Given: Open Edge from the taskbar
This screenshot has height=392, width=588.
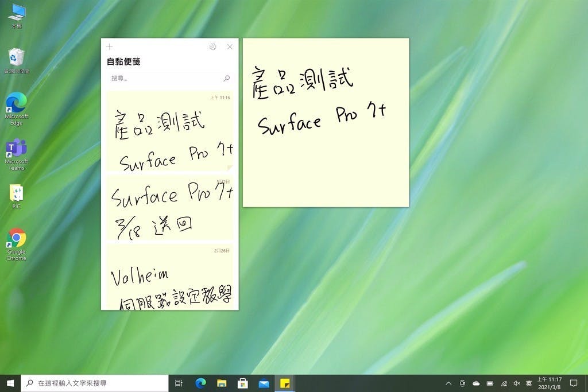Looking at the screenshot, I should (x=200, y=383).
